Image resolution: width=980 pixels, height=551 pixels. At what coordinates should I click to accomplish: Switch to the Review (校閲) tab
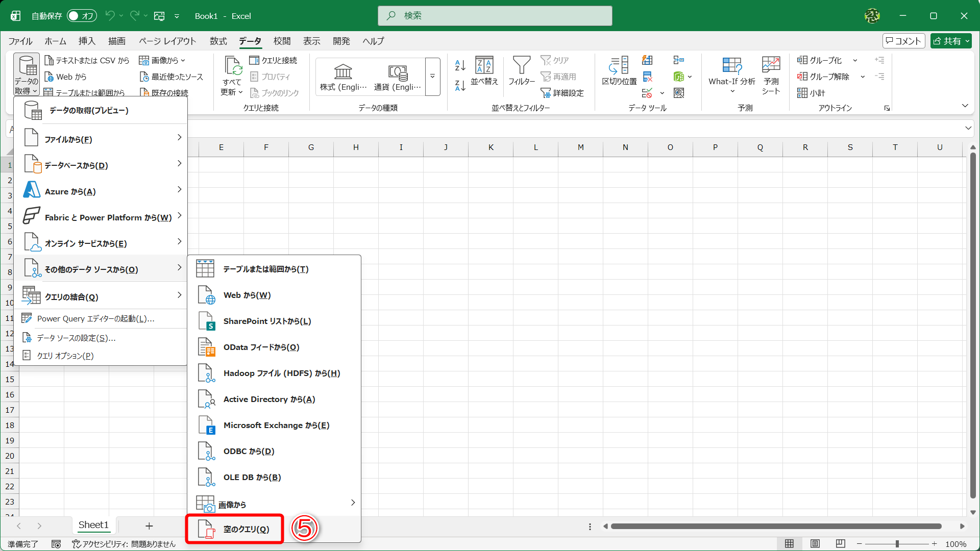tap(282, 41)
